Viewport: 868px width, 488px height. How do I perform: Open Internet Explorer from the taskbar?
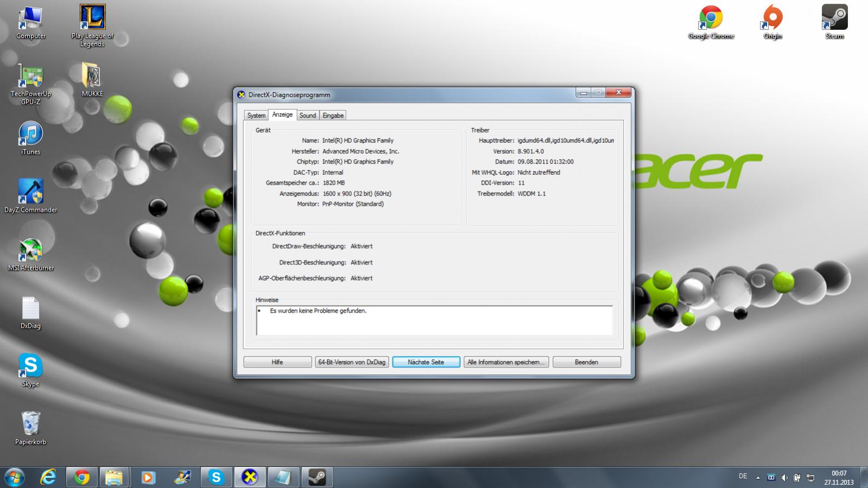click(x=48, y=478)
